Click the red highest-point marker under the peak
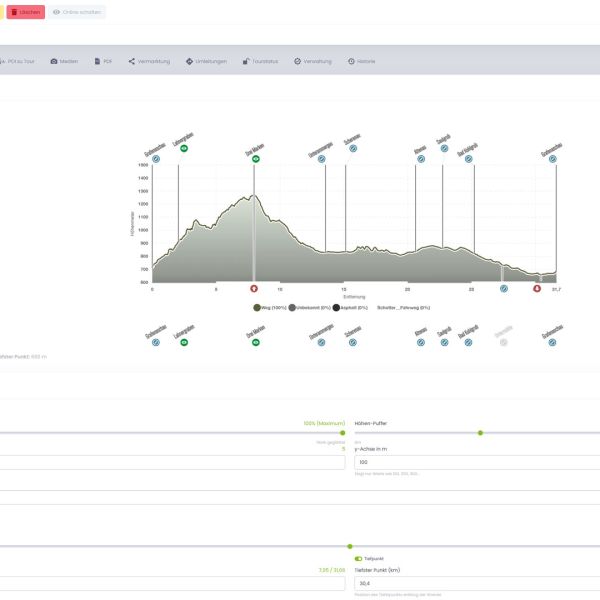This screenshot has width=600, height=600. click(x=254, y=288)
